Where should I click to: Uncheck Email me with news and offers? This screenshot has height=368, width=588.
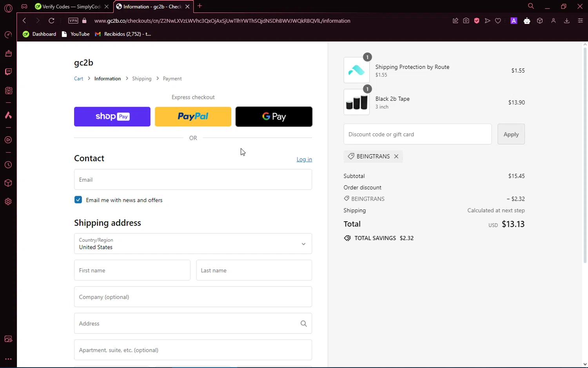tap(78, 200)
